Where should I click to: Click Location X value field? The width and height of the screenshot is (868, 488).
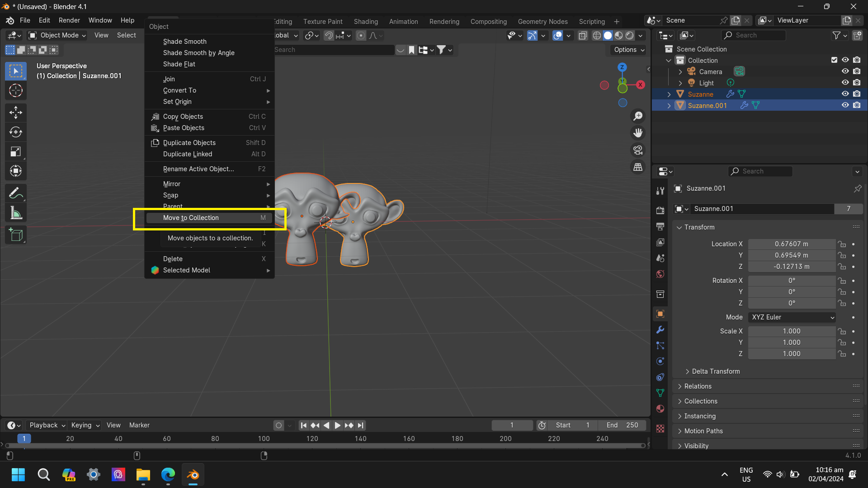(x=792, y=244)
